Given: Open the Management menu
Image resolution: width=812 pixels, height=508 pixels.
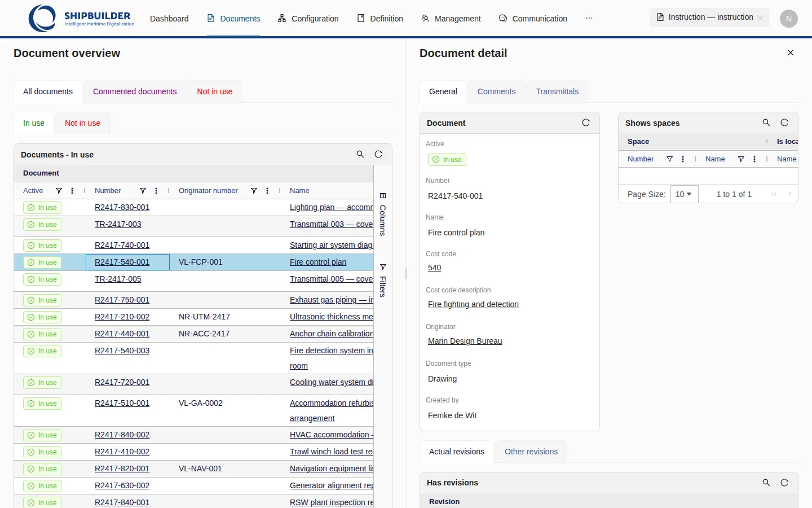Looking at the screenshot, I should pos(451,19).
